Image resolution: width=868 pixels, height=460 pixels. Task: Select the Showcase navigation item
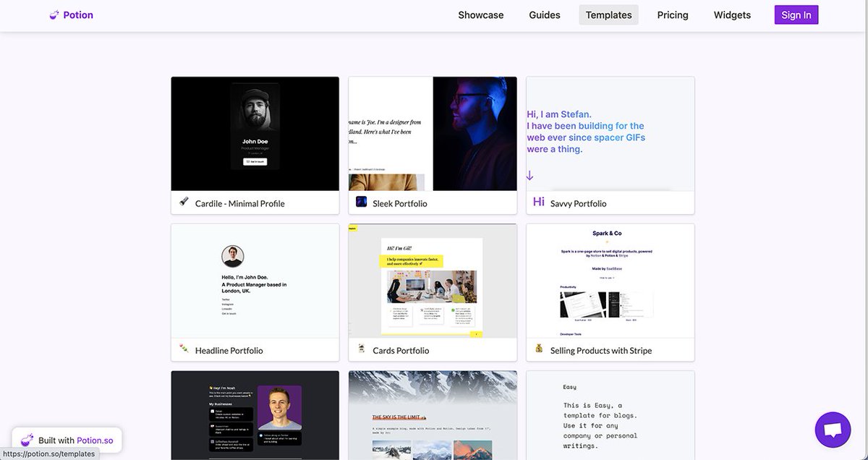click(480, 14)
